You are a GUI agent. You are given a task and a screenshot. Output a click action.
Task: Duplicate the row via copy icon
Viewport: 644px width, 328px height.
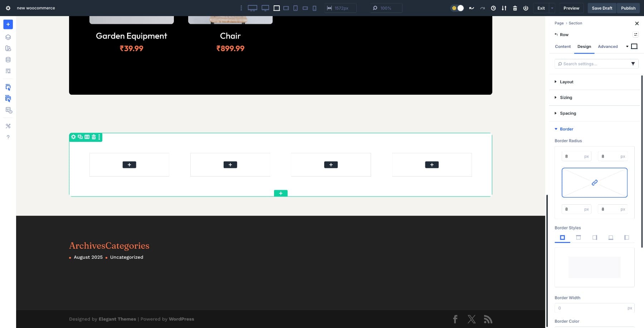click(80, 137)
